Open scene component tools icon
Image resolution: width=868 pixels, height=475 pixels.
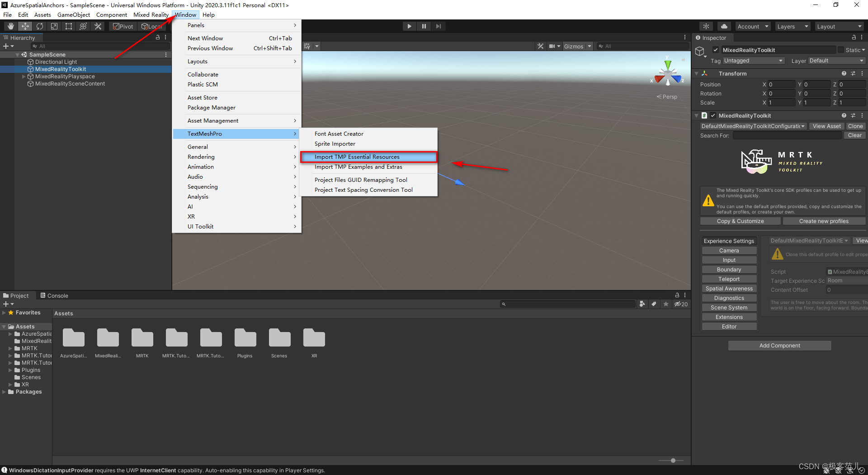(540, 46)
